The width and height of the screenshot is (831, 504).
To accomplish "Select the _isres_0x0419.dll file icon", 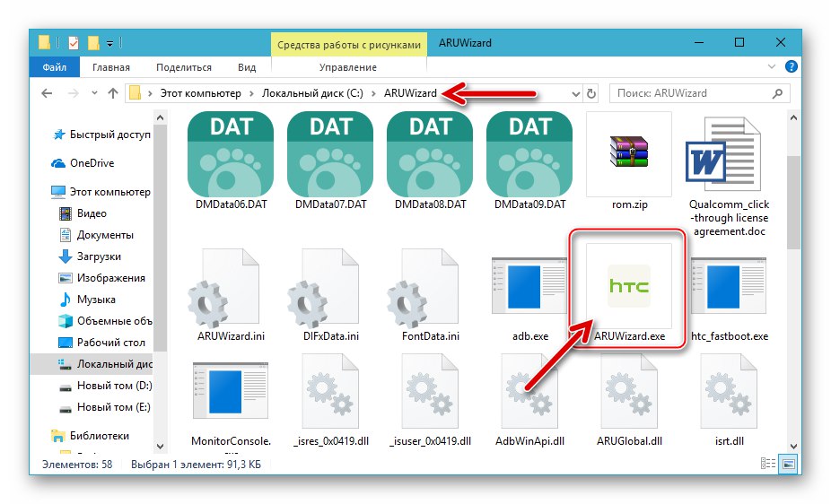I will coord(330,392).
